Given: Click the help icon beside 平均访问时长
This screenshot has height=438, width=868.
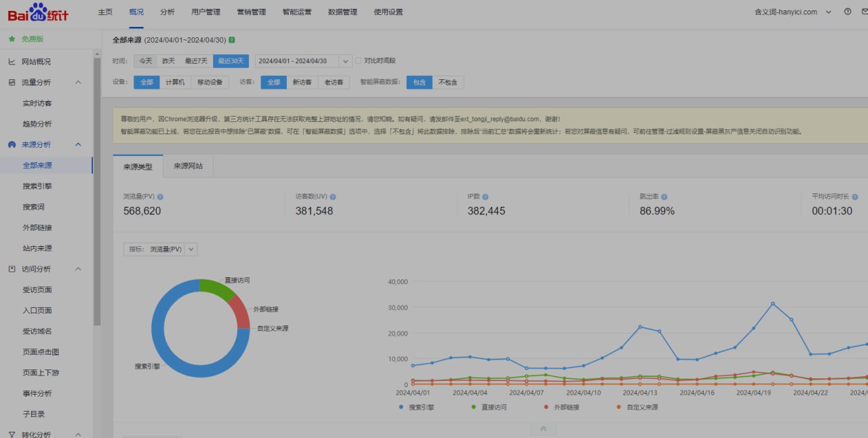Looking at the screenshot, I should 854,197.
